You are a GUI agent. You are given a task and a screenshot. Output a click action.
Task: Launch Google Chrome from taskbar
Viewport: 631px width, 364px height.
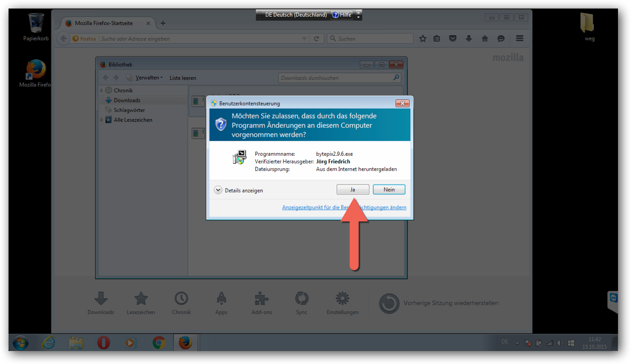pyautogui.click(x=158, y=343)
